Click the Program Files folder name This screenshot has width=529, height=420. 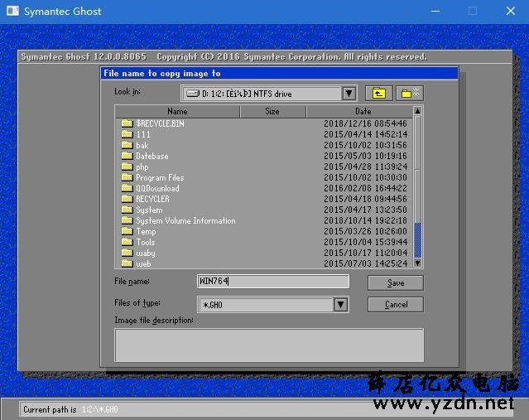[x=160, y=177]
